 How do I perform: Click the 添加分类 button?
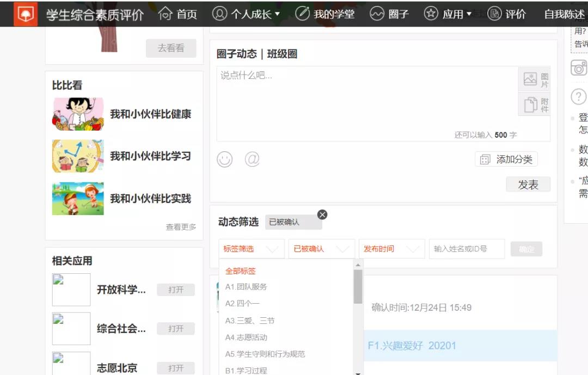506,159
